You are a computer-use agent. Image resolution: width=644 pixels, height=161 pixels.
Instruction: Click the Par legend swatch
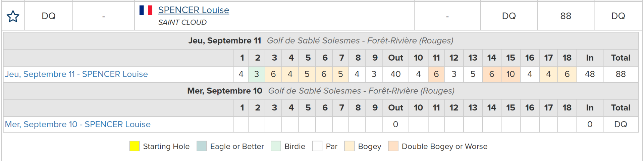click(317, 146)
